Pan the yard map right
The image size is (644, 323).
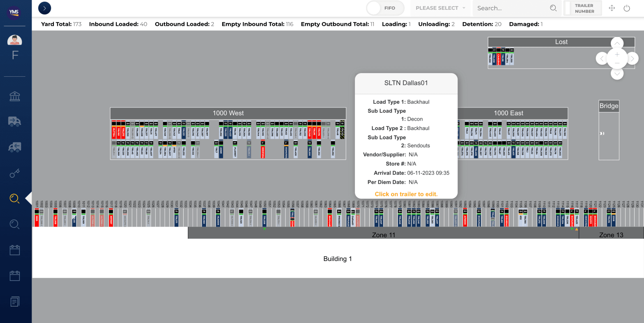click(632, 59)
